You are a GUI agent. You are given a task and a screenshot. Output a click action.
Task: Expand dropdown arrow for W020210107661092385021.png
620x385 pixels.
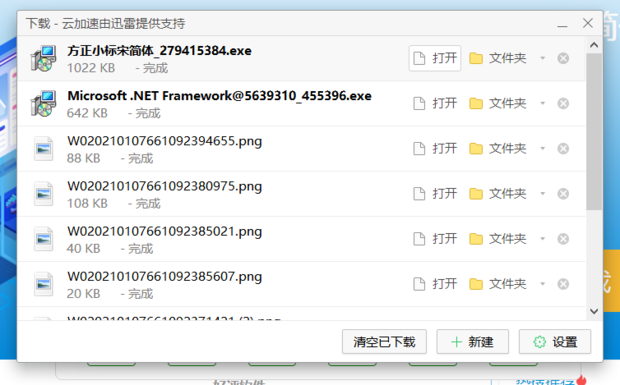pyautogui.click(x=542, y=238)
